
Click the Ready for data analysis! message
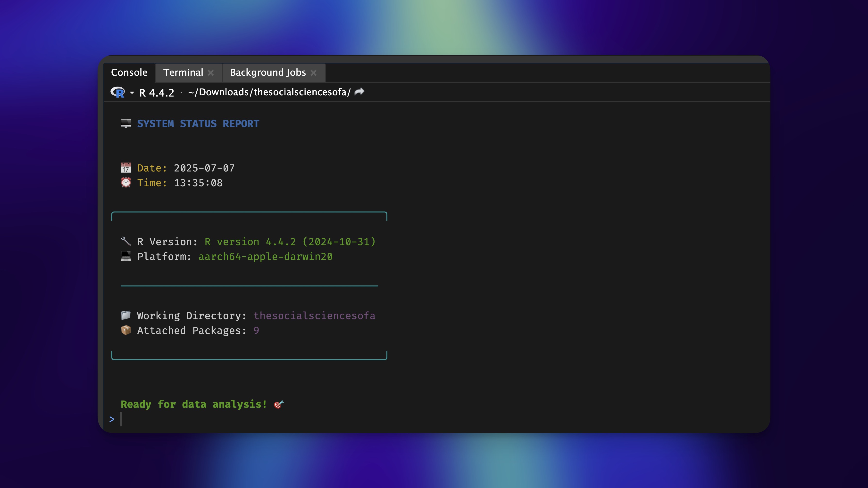[194, 404]
